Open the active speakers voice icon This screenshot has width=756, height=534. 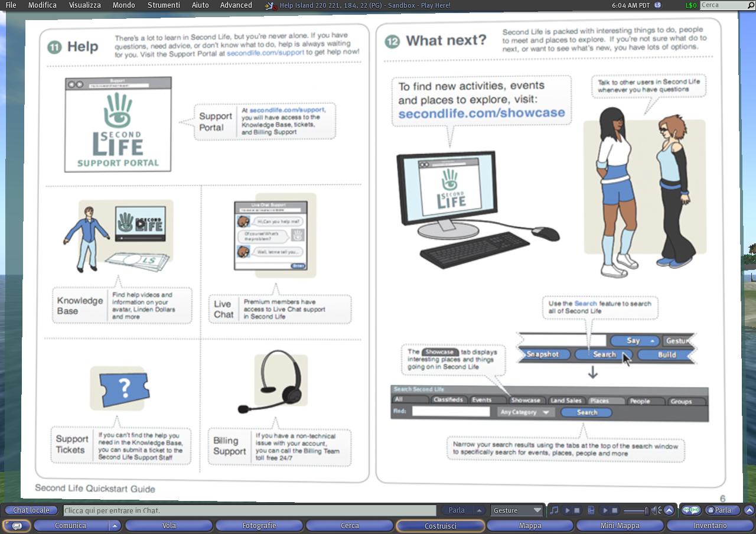[691, 510]
